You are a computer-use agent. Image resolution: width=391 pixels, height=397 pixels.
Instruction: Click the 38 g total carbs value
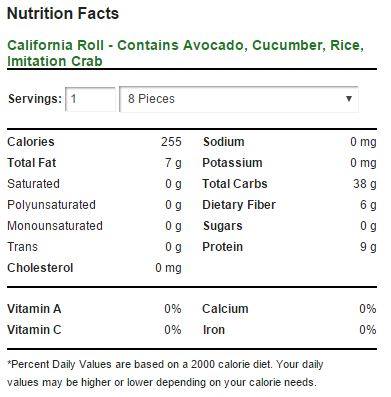point(365,184)
